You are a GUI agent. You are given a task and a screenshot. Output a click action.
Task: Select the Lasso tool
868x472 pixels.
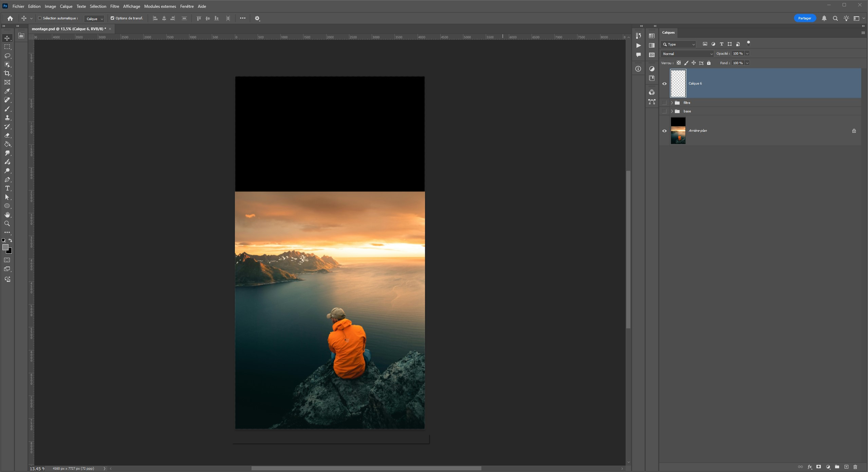click(x=7, y=56)
